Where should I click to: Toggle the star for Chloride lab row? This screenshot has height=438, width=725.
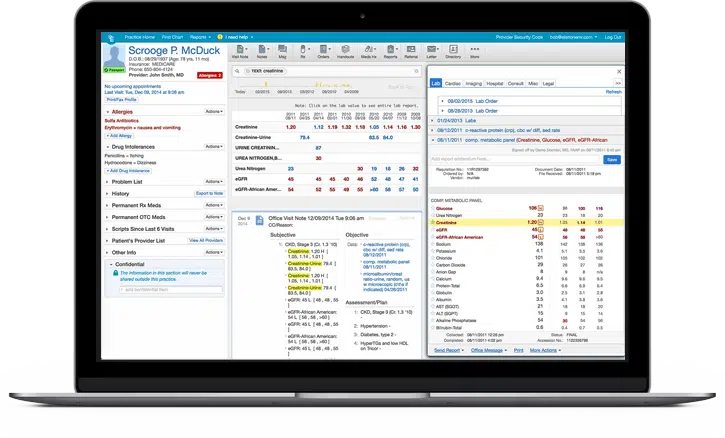pyautogui.click(x=433, y=258)
